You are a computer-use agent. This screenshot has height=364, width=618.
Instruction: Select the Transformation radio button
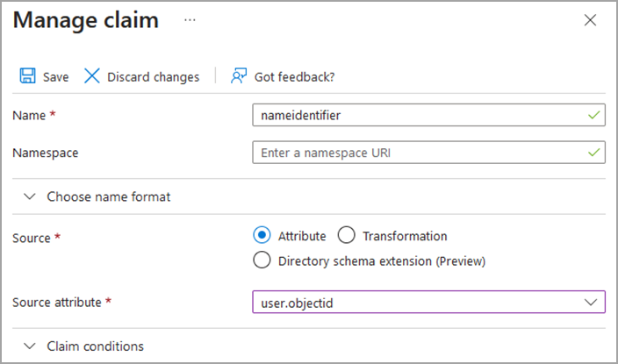tap(346, 235)
